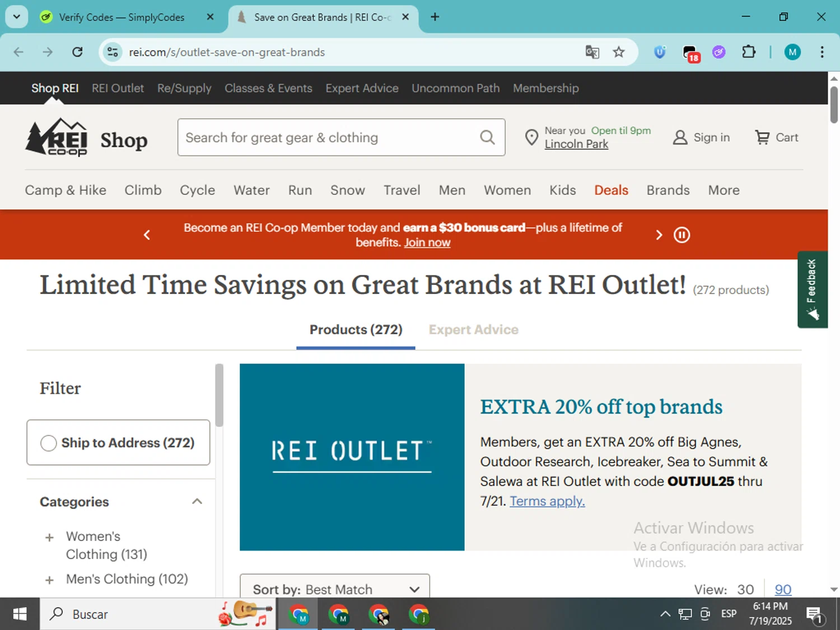
Task: Open the Bitwarden shield extension icon
Action: coord(660,52)
